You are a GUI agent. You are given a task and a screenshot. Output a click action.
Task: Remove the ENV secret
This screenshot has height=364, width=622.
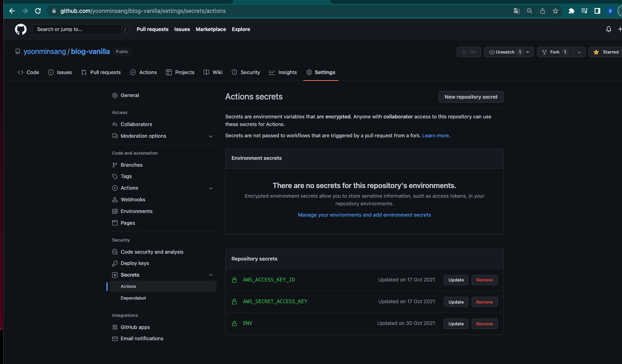485,324
